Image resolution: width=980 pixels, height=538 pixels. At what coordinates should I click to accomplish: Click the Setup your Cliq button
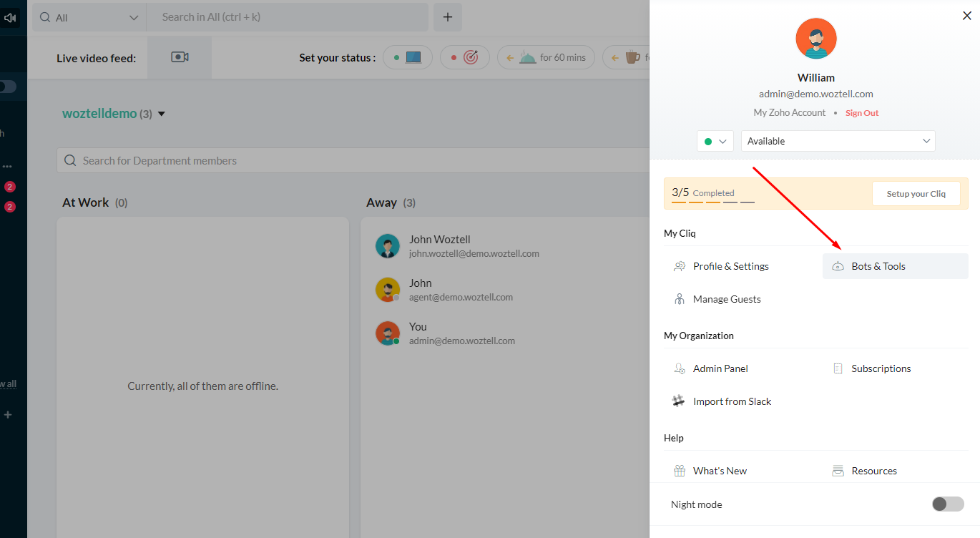click(916, 194)
